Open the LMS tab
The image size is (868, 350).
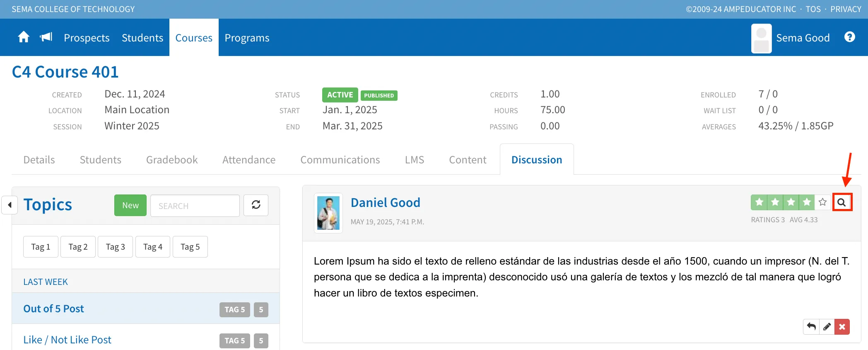(x=415, y=160)
